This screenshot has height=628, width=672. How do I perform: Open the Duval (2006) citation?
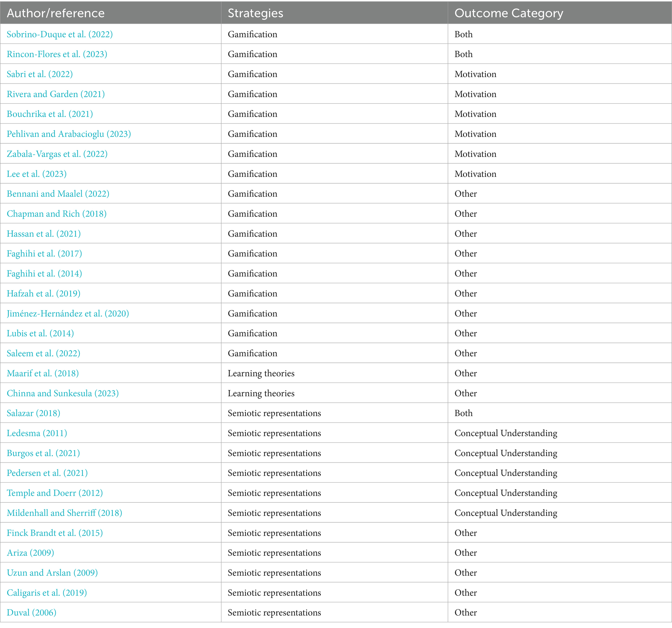click(x=32, y=612)
